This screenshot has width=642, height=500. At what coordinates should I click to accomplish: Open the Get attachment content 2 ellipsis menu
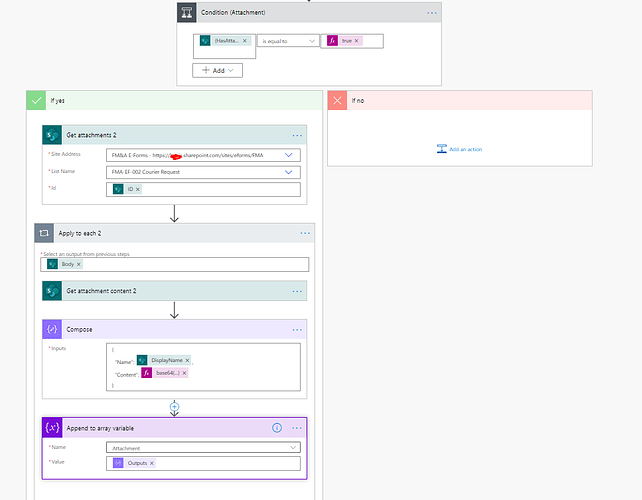297,291
